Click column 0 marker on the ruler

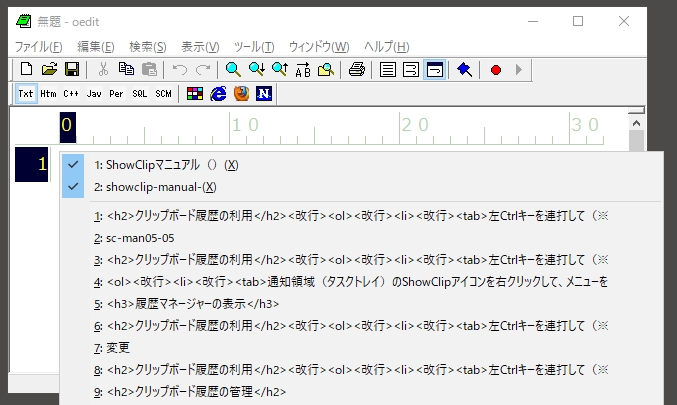[x=68, y=127]
